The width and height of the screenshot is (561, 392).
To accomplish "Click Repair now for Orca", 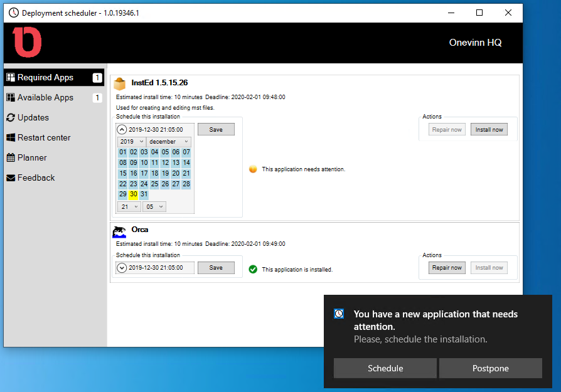I will (446, 268).
